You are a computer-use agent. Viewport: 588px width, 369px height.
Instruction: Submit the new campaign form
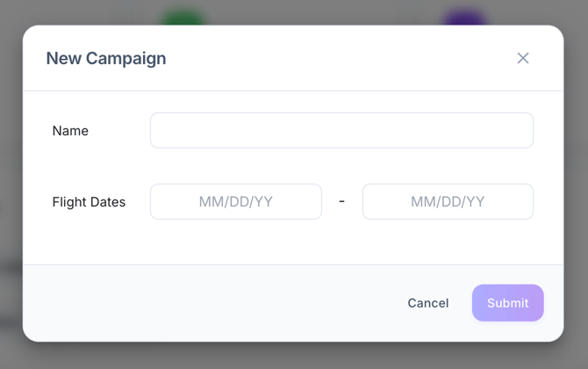point(507,303)
